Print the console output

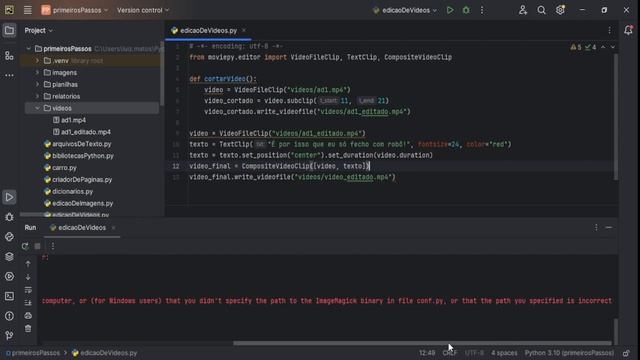click(28, 316)
